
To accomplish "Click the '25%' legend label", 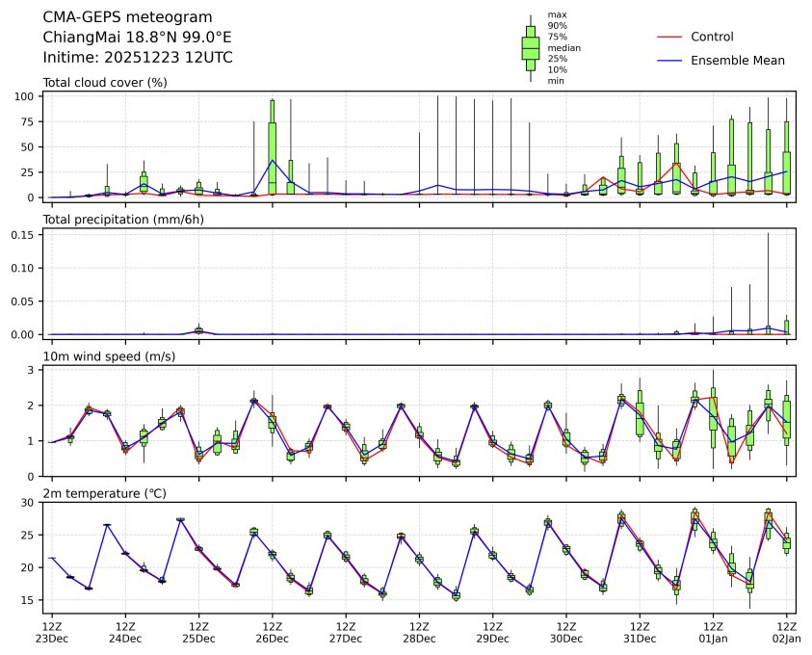I will coord(557,59).
